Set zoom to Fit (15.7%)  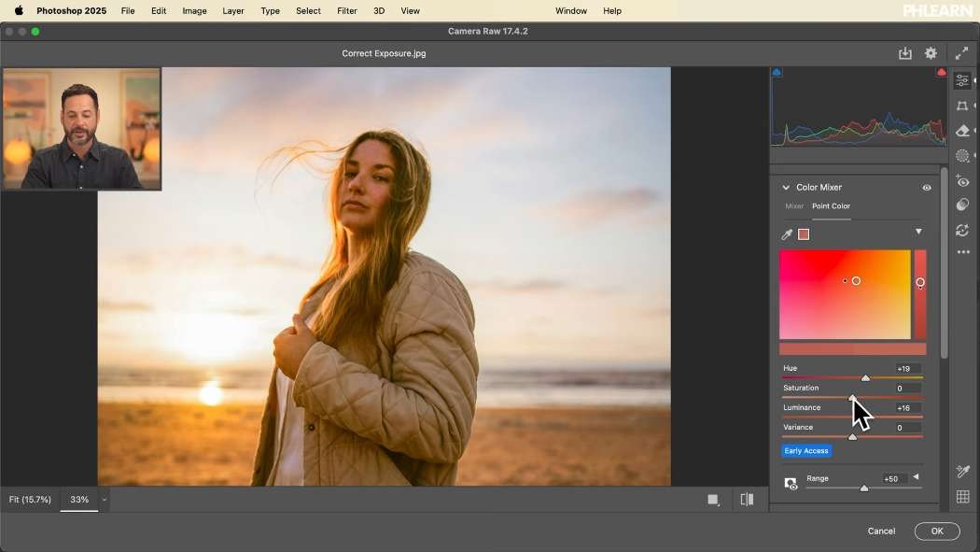[30, 500]
